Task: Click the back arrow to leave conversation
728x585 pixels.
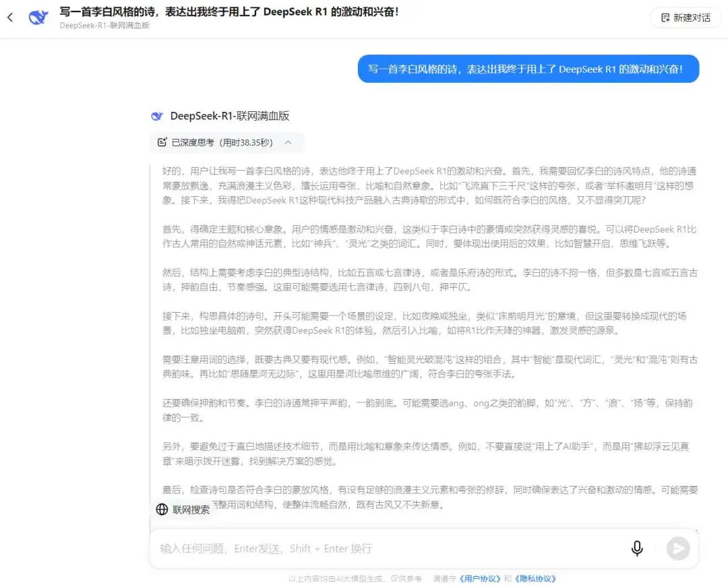Action: point(10,17)
